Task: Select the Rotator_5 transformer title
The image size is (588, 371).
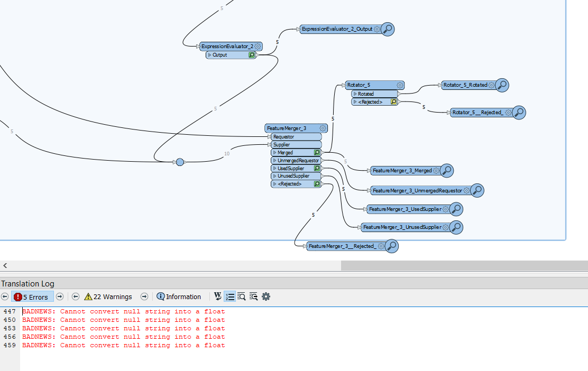Action: (359, 85)
